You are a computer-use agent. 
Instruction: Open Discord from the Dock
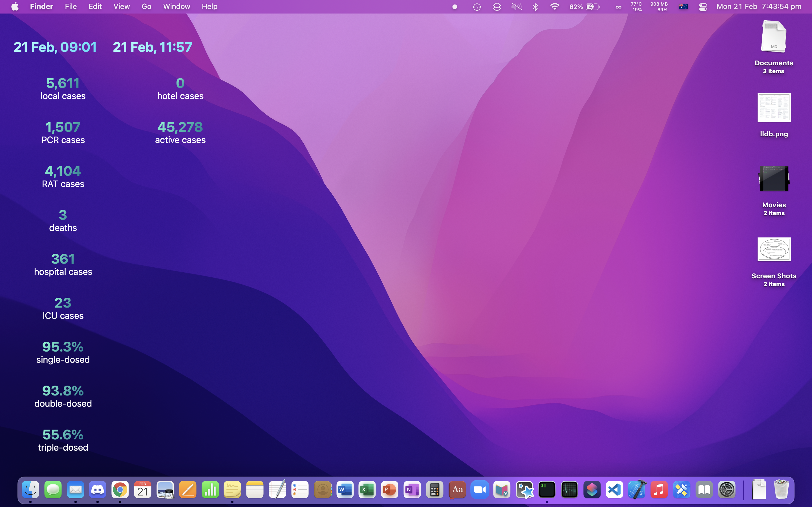coord(98,490)
